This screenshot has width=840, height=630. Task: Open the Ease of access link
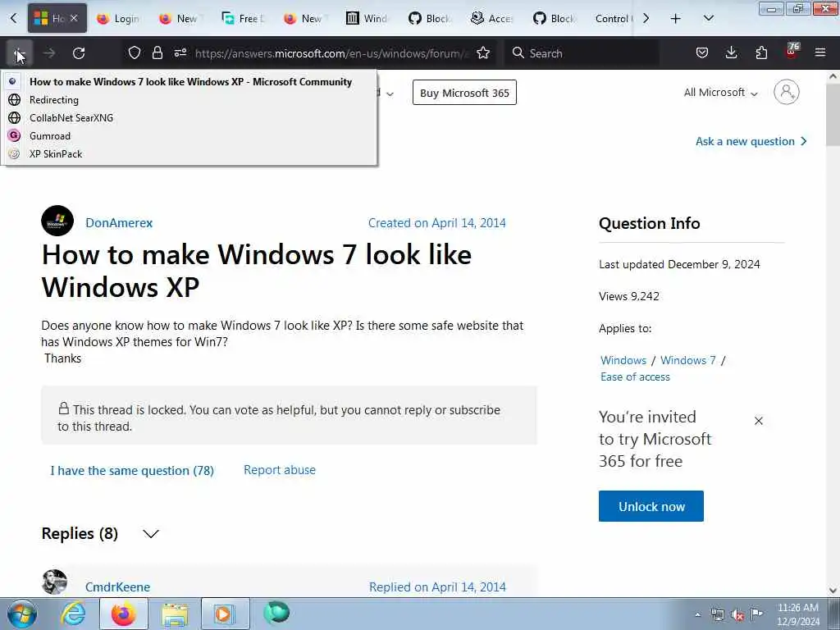coord(635,377)
